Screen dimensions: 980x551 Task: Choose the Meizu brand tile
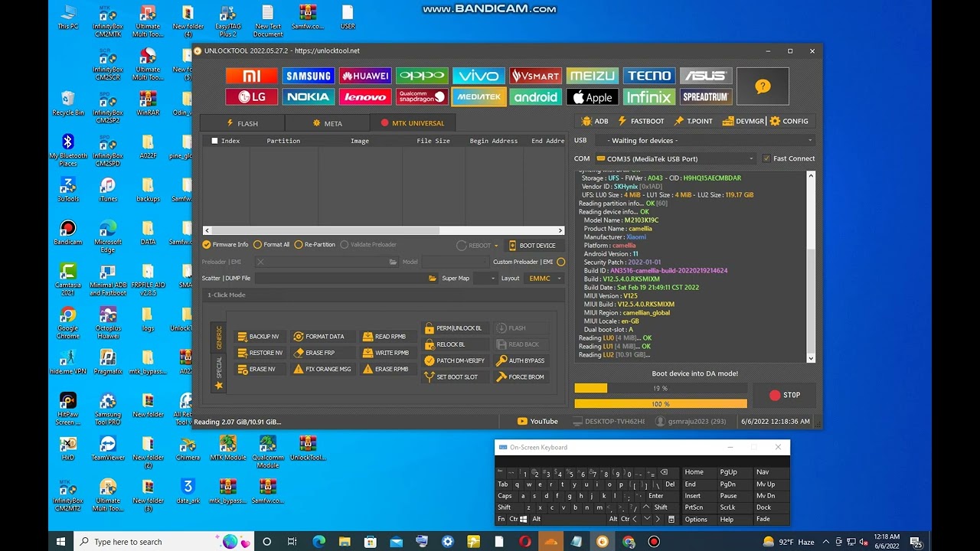tap(592, 76)
